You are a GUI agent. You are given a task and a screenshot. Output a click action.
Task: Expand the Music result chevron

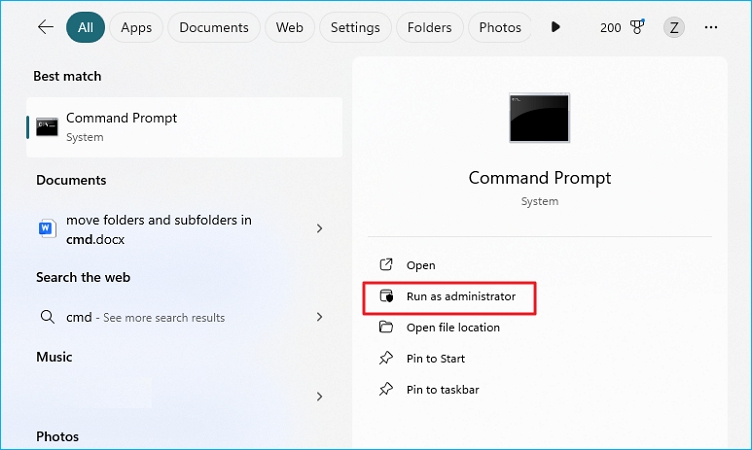click(x=319, y=396)
